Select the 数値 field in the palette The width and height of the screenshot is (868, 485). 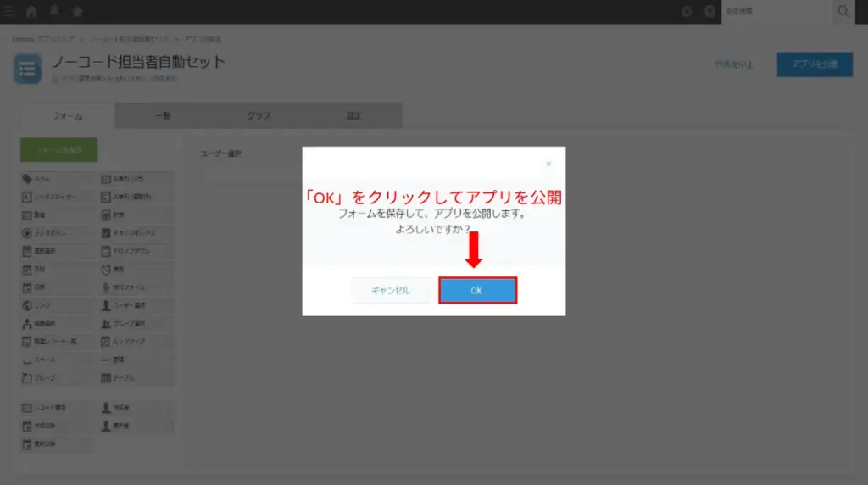[58, 215]
